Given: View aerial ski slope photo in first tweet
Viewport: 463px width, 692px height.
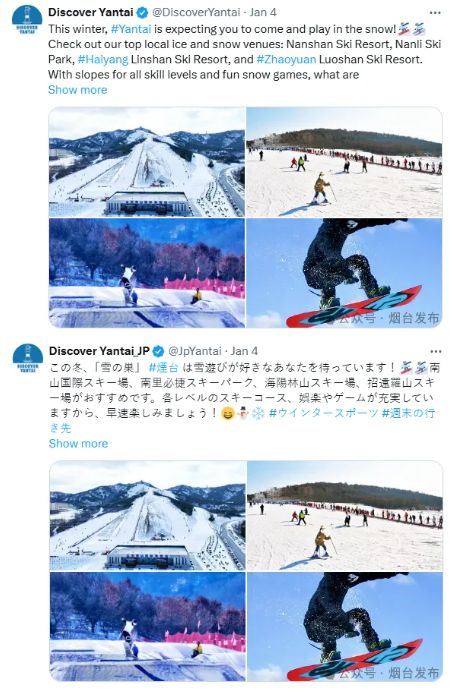Looking at the screenshot, I should (x=147, y=162).
